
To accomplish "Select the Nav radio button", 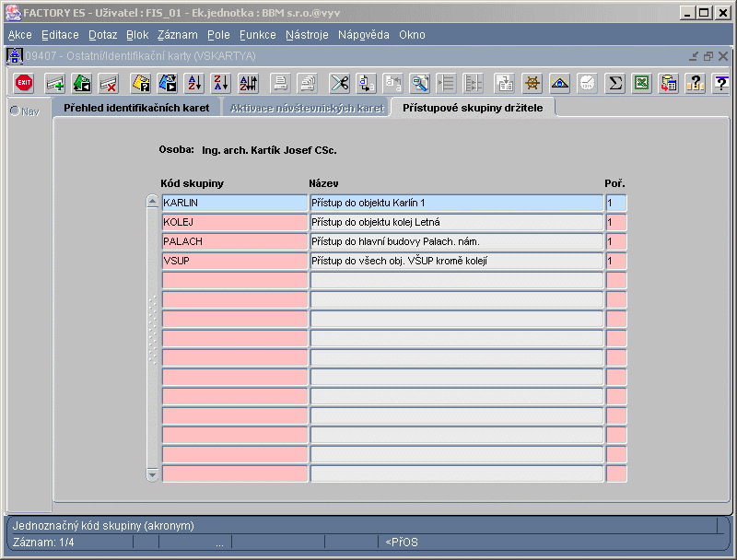I will 15,111.
